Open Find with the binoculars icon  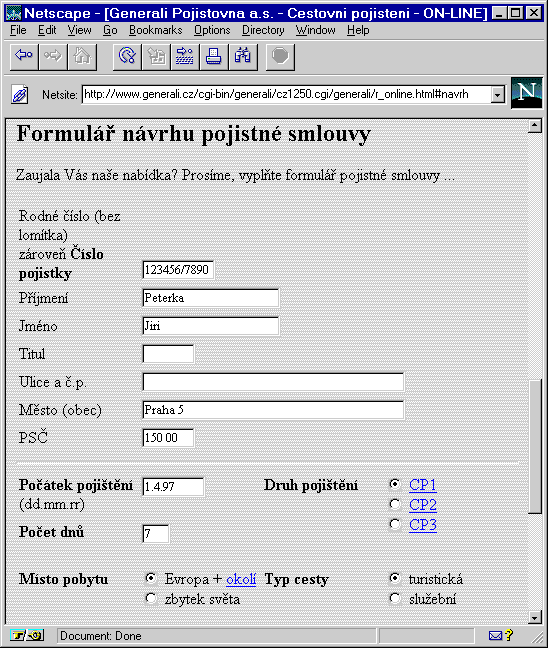pyautogui.click(x=243, y=57)
